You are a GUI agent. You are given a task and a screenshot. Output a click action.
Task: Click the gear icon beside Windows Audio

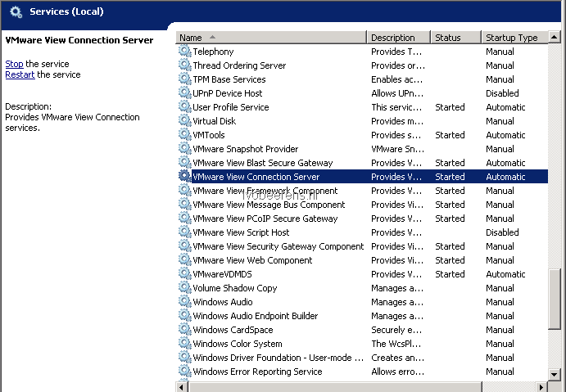coord(185,301)
